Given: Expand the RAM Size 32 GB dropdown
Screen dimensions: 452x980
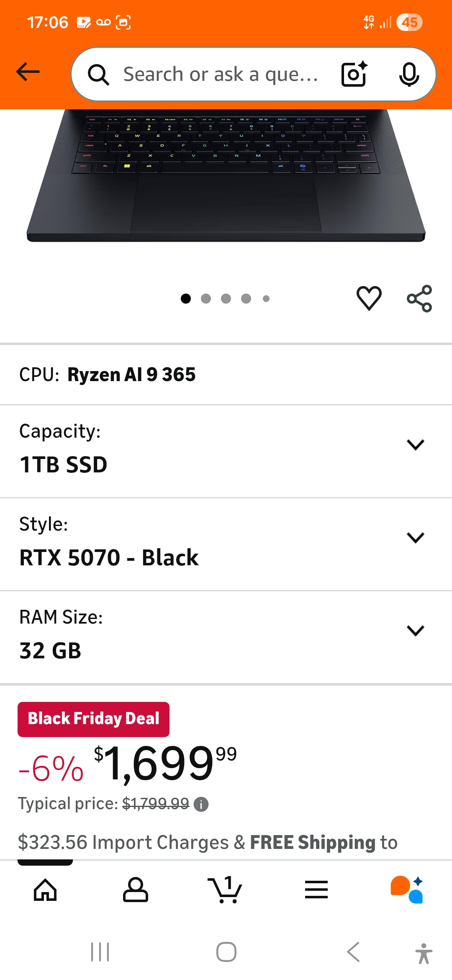Looking at the screenshot, I should pyautogui.click(x=415, y=631).
